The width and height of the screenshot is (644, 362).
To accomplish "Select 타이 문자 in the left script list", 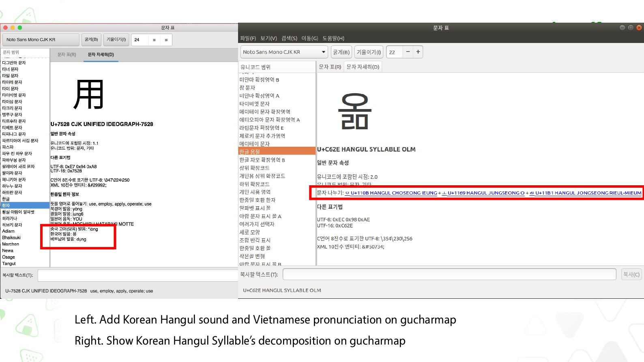I will 25,89.
